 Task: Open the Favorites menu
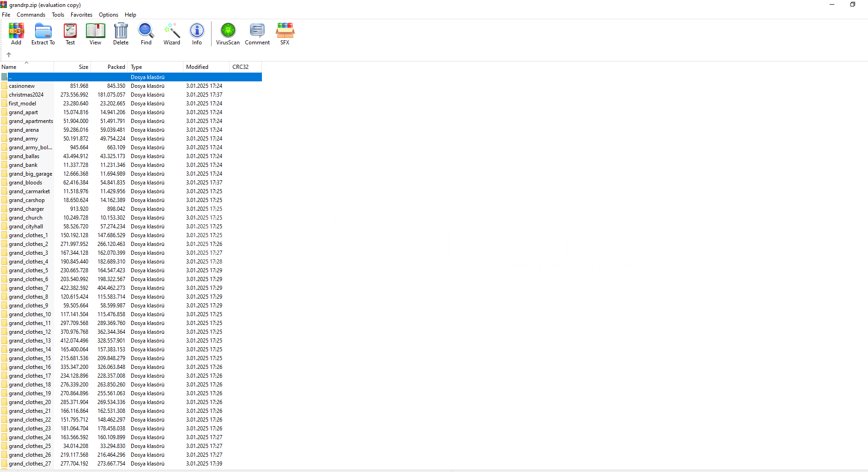pos(82,15)
